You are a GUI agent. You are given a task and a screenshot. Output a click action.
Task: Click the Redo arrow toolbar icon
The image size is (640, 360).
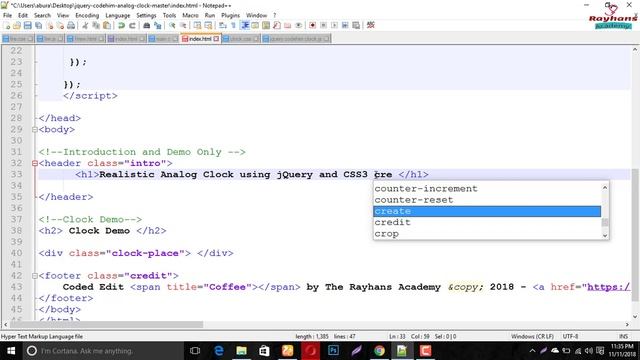tap(132, 25)
